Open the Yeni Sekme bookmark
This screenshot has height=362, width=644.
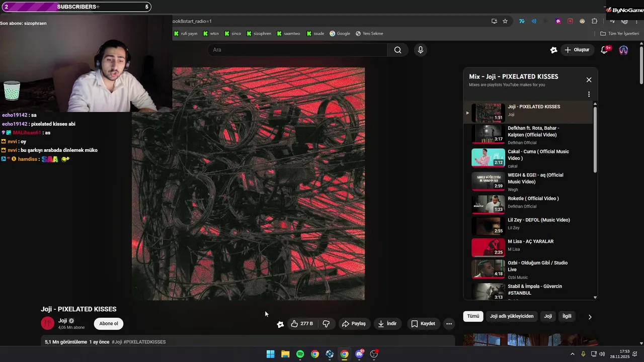[369, 34]
